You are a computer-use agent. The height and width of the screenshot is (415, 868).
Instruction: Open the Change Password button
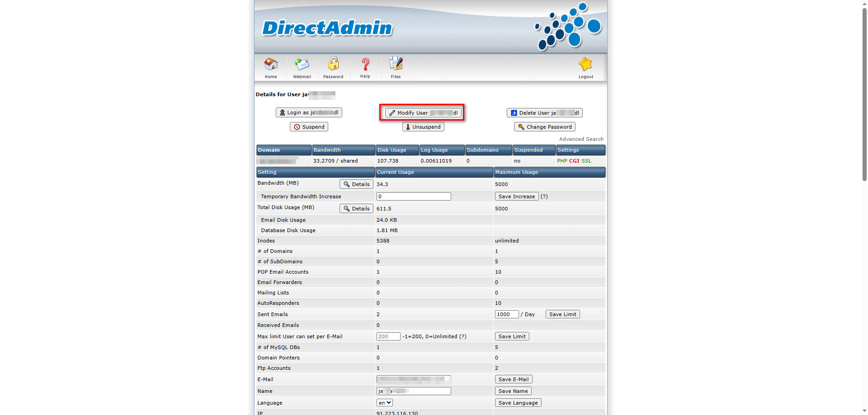pos(544,127)
